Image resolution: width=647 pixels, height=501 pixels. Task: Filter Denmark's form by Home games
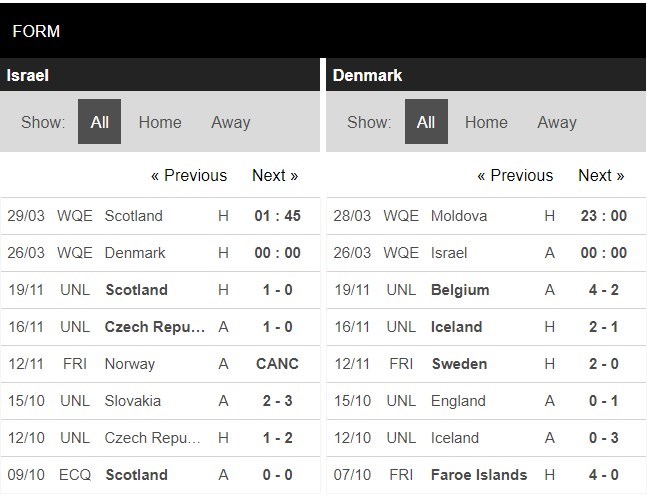pos(486,122)
